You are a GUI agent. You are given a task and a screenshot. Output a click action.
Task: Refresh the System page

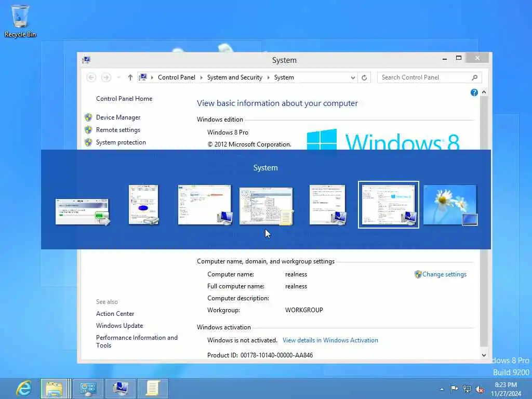364,78
